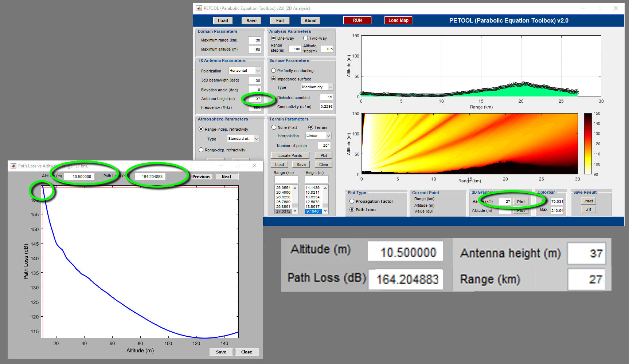The width and height of the screenshot is (629, 364).
Task: Choose Path Loss plot type
Action: pos(352,210)
